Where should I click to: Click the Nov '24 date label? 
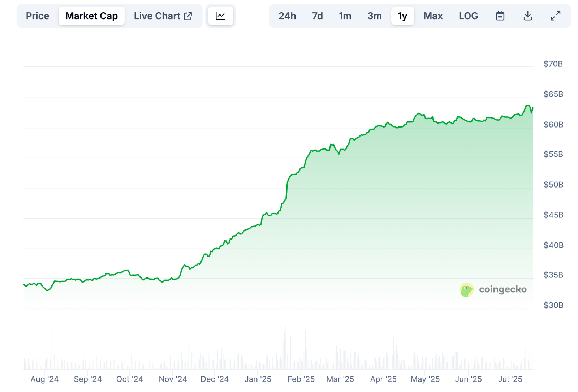(173, 379)
